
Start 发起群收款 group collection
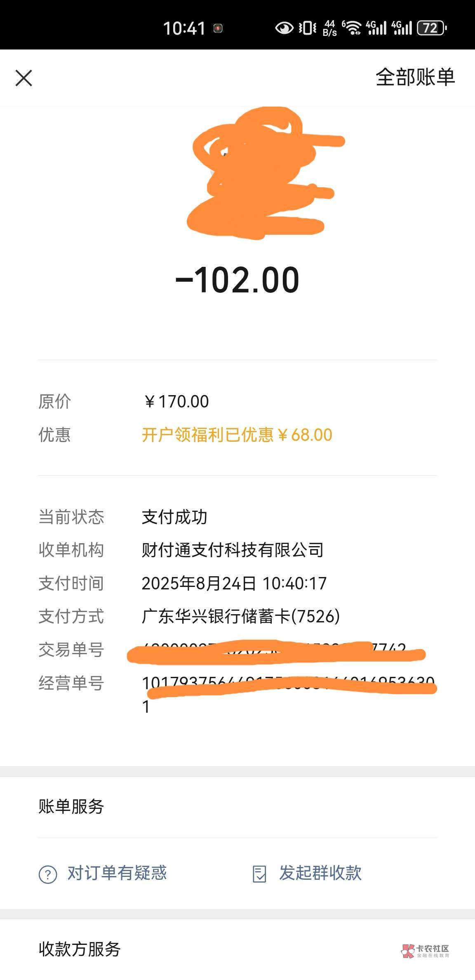(x=320, y=873)
